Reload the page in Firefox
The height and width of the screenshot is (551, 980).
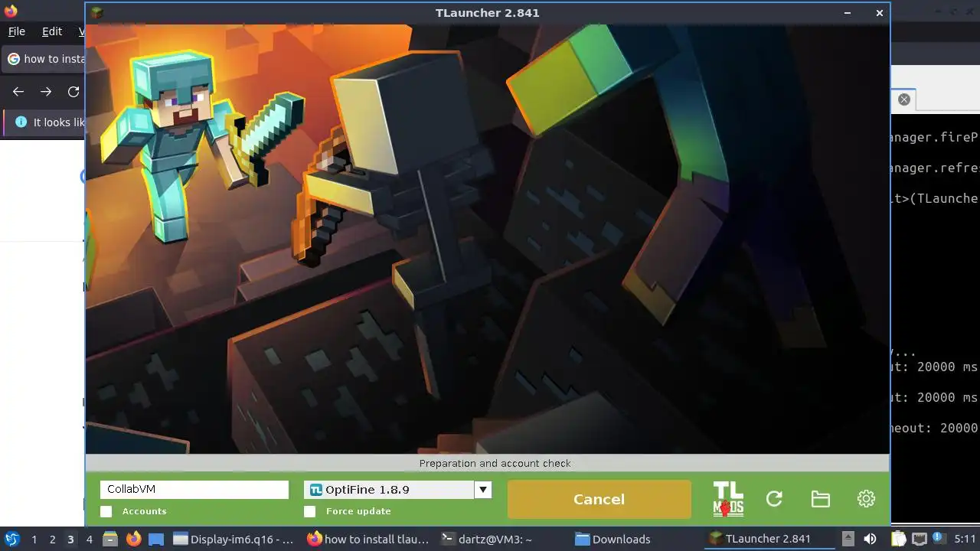pyautogui.click(x=73, y=92)
